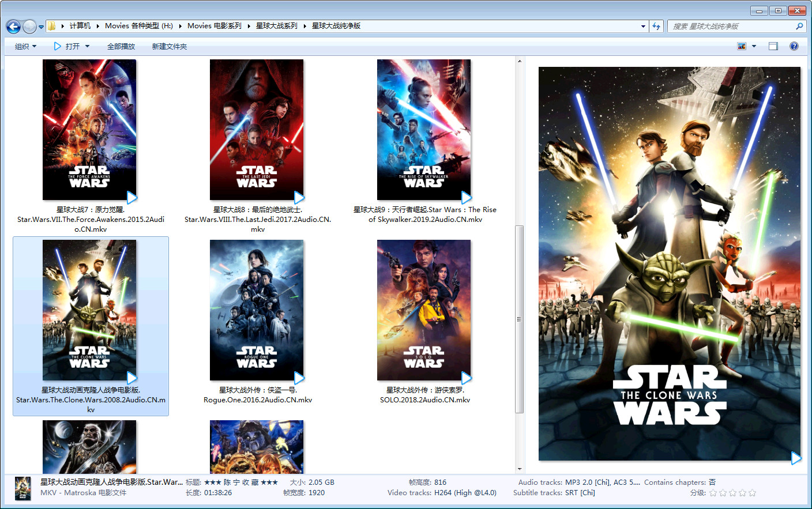
Task: Go to 计算机 in the address breadcrumb
Action: tap(80, 26)
